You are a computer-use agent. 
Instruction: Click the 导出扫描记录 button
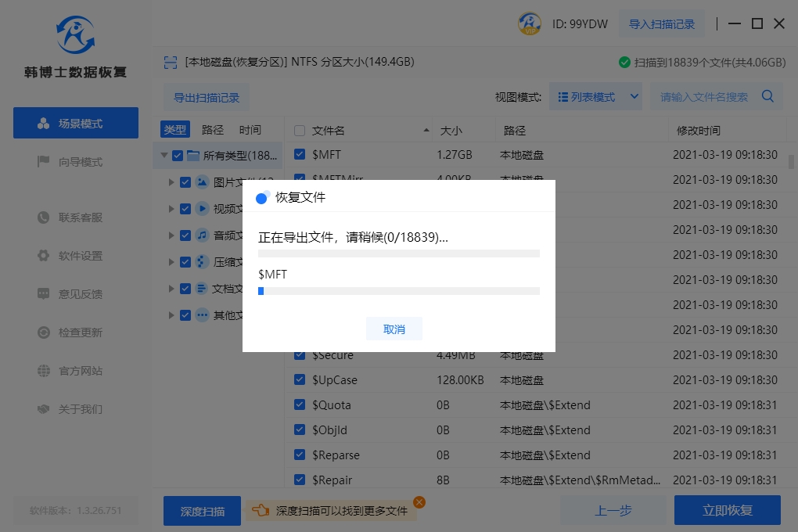[207, 98]
